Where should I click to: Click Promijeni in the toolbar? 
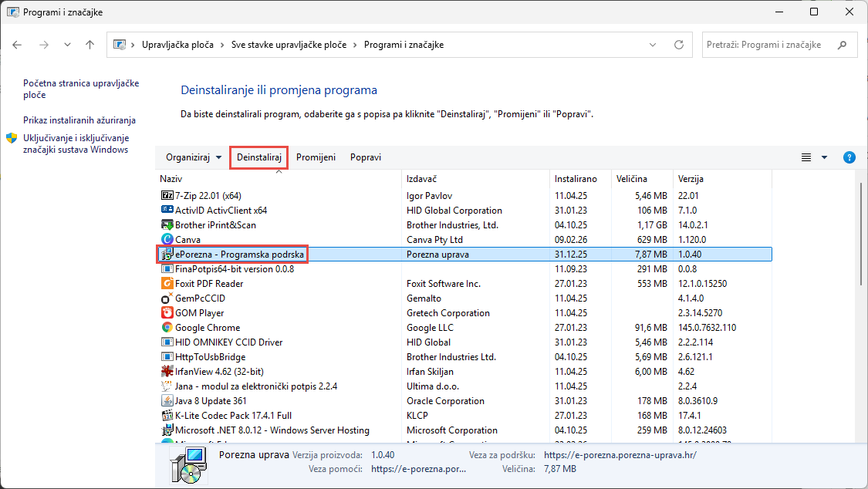[x=316, y=157]
